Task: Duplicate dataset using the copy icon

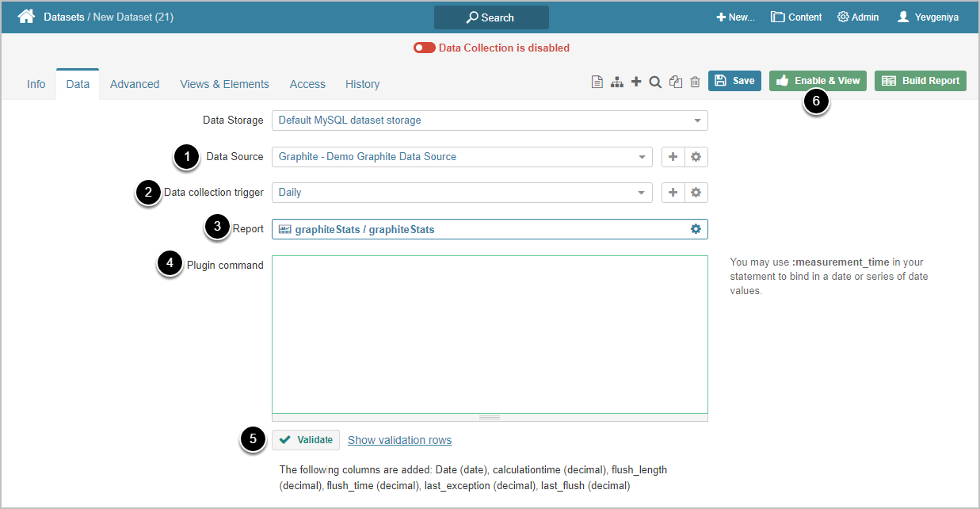Action: [x=675, y=82]
